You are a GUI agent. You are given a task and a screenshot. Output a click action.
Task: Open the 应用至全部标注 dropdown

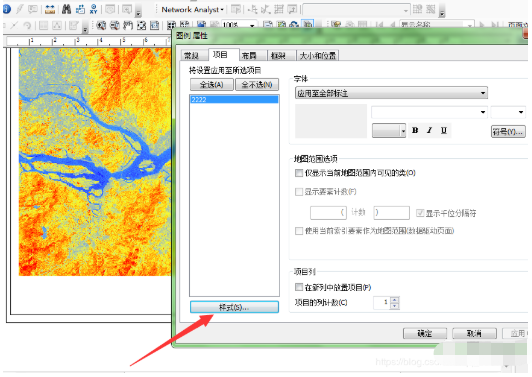(x=391, y=93)
